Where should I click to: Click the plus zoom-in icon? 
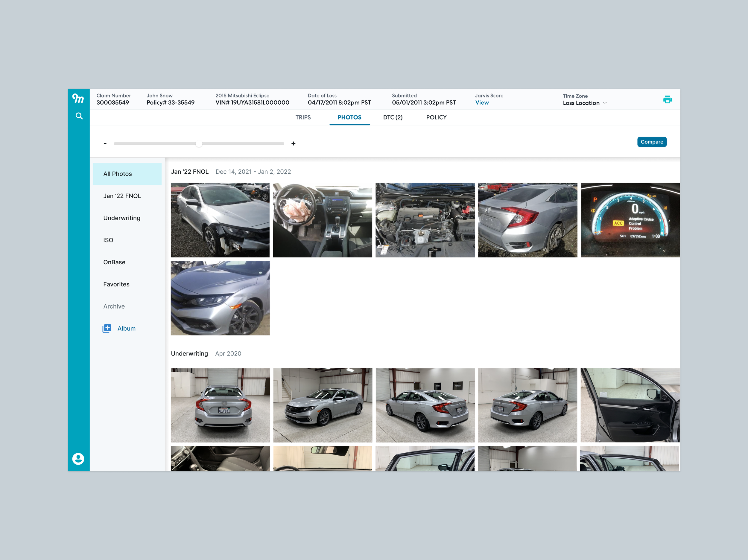pyautogui.click(x=293, y=143)
